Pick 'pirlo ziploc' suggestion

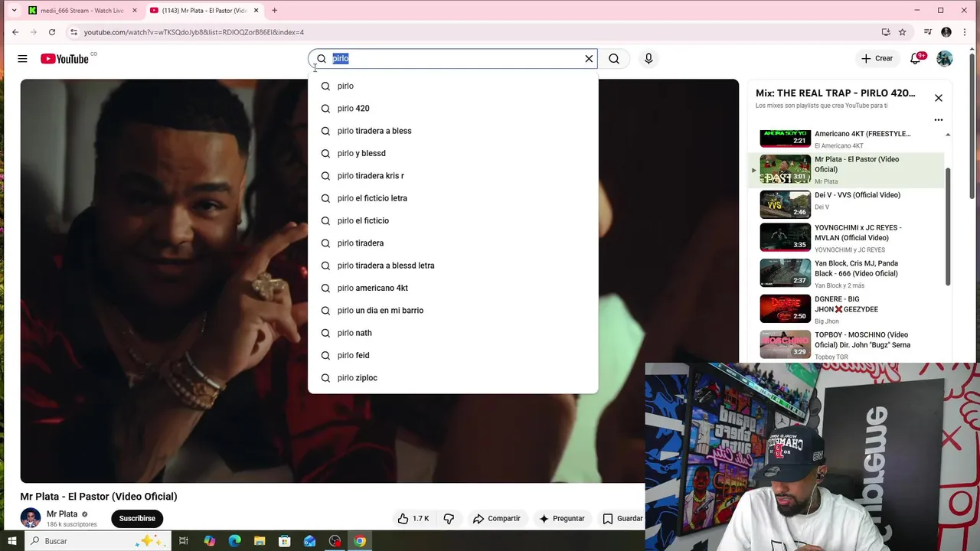452,378
